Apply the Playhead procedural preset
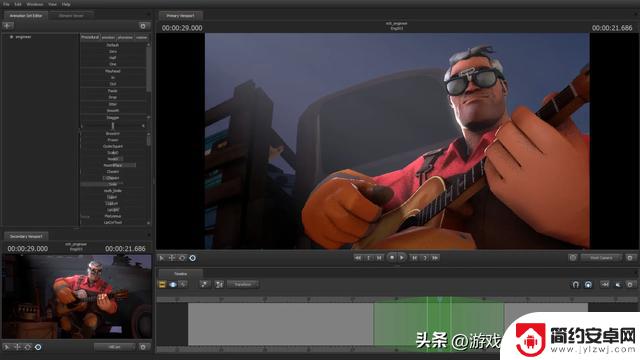The height and width of the screenshot is (360, 640). [113, 71]
